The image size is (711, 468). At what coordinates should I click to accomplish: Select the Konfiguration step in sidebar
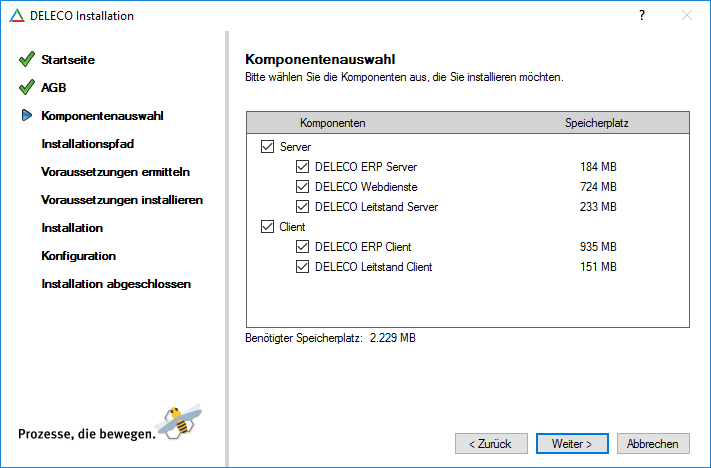78,256
